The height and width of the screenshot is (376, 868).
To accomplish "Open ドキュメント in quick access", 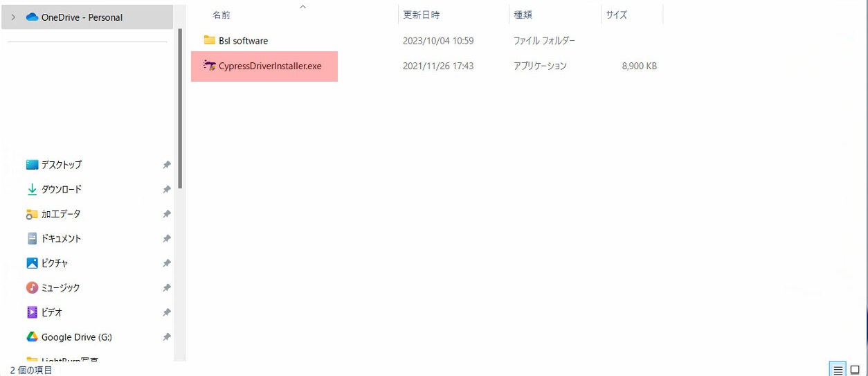I will point(62,238).
